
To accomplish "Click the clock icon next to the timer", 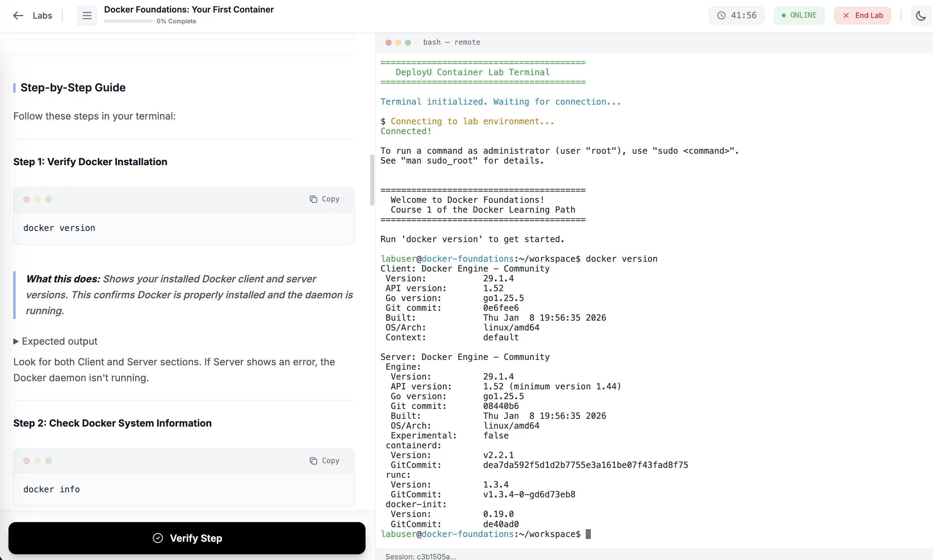I will 721,16.
